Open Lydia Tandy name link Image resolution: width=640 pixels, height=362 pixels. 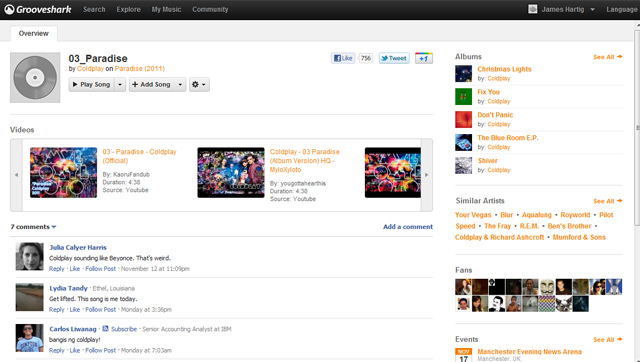pyautogui.click(x=68, y=288)
